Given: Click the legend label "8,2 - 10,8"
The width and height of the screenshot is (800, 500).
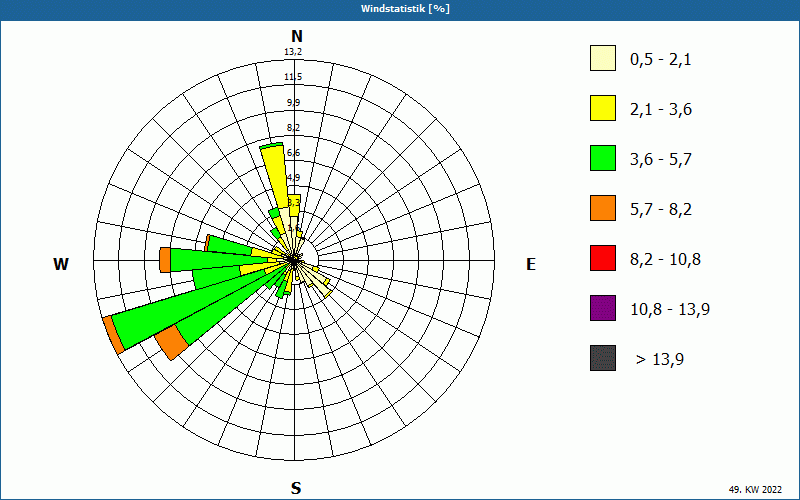Looking at the screenshot, I should (x=665, y=260).
